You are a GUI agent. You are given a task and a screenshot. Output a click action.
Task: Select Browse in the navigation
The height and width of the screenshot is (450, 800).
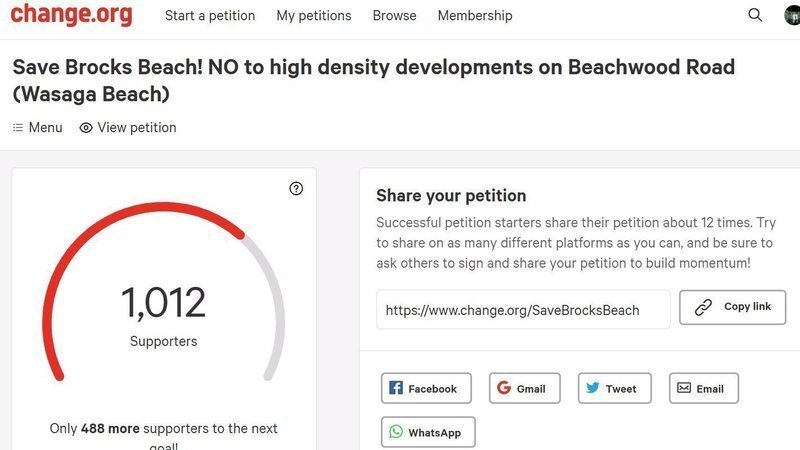coord(394,16)
